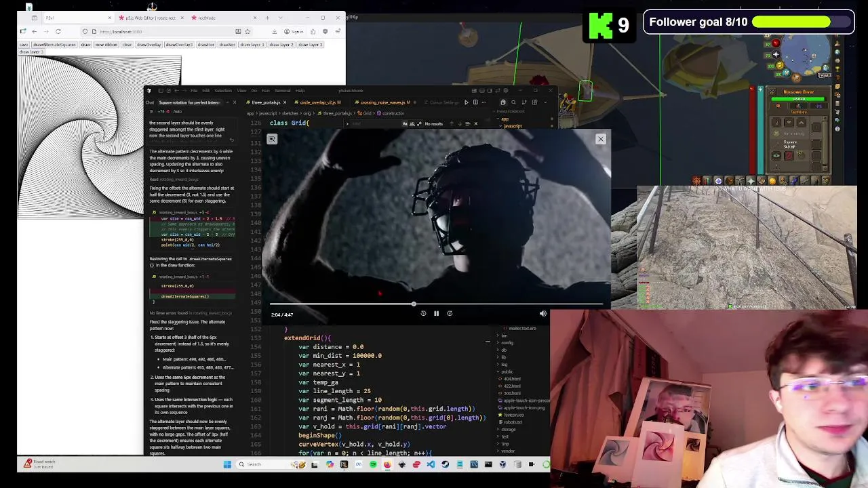Image resolution: width=868 pixels, height=488 pixels.
Task: Click the 'drawAlternateSquares' button
Action: [x=54, y=45]
